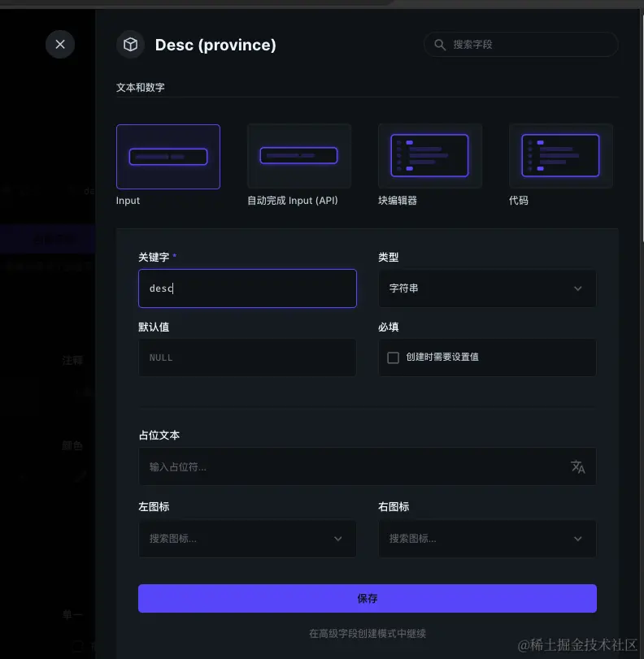Open the 右图标 icon search dropdown
The image size is (644, 659).
(487, 539)
